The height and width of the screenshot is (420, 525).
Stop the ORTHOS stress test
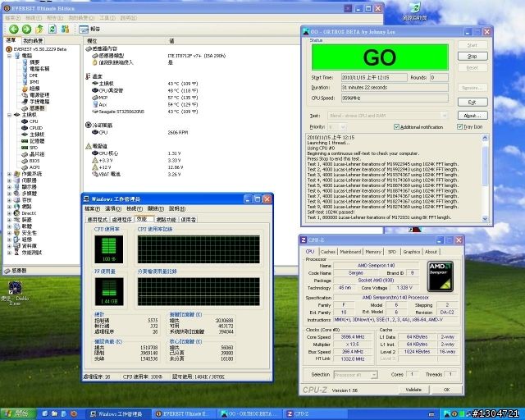[472, 57]
